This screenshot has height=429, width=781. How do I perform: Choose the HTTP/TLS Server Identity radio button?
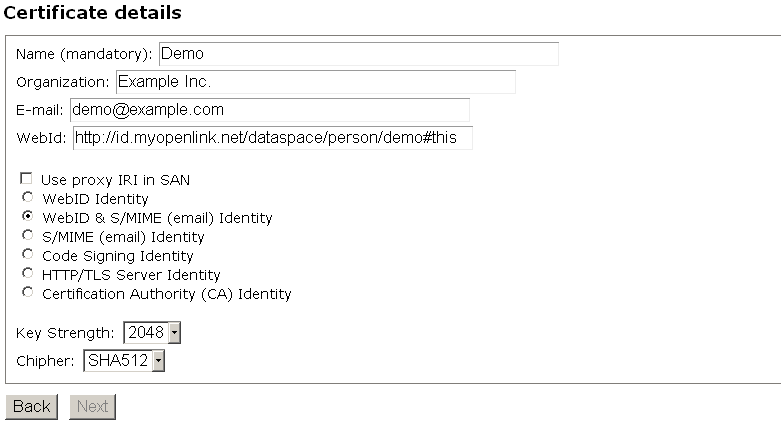point(27,274)
